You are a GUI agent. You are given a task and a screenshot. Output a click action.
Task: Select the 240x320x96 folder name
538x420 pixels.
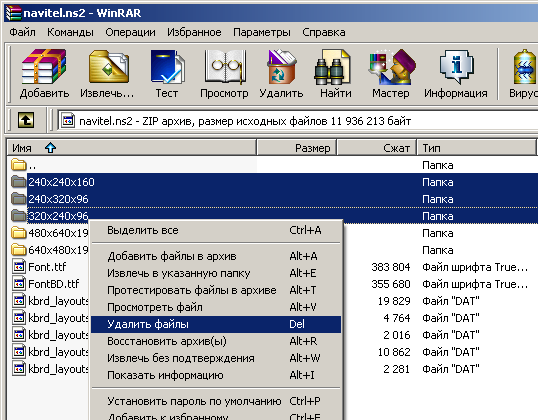tap(58, 199)
